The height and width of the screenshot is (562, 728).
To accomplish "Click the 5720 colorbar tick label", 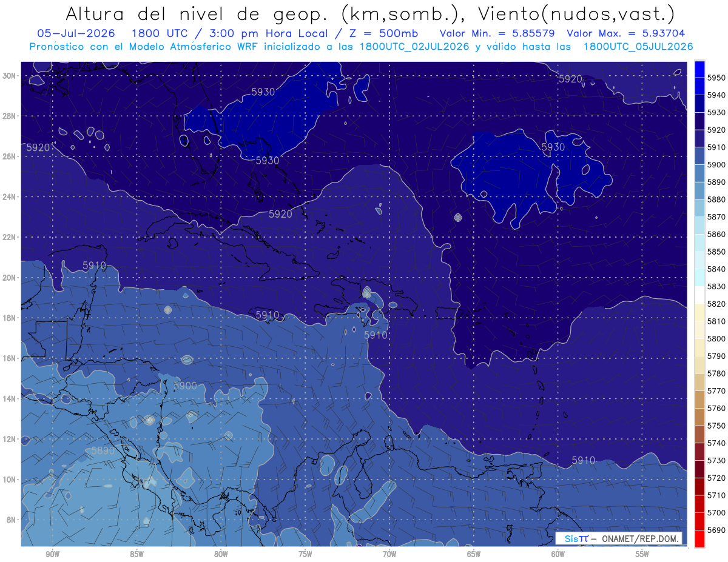I will click(716, 478).
